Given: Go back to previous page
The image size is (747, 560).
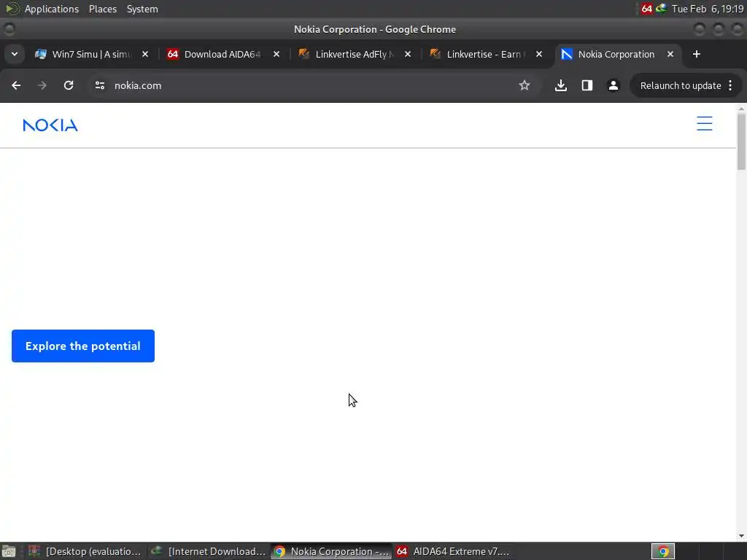Looking at the screenshot, I should tap(16, 85).
